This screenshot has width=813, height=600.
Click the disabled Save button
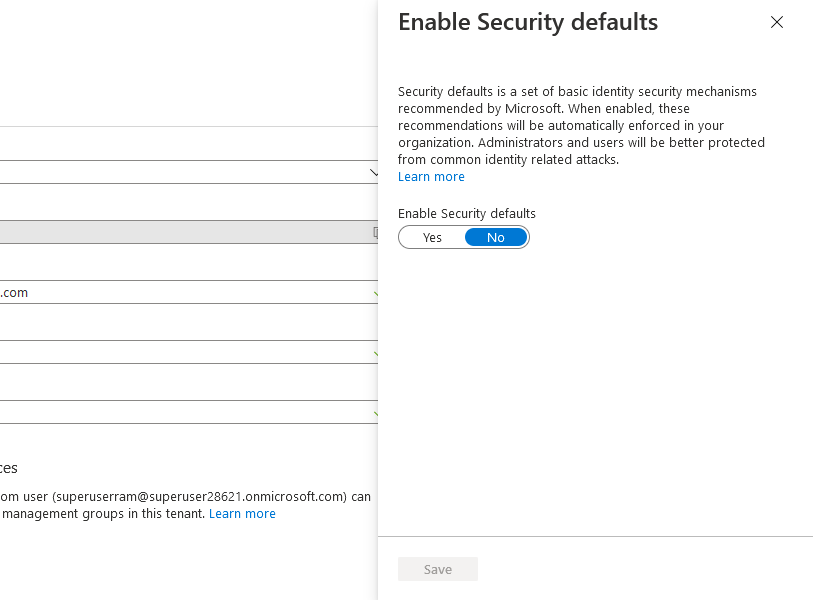pos(438,569)
